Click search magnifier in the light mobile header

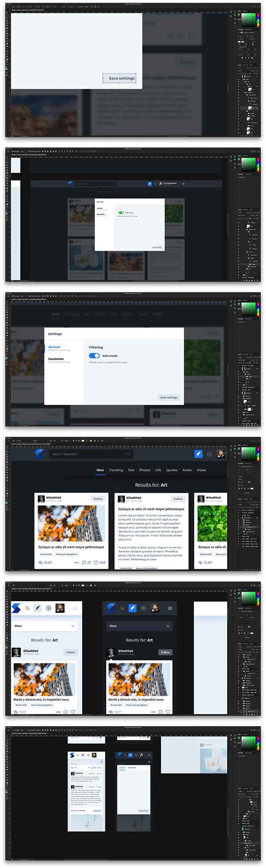click(28, 608)
